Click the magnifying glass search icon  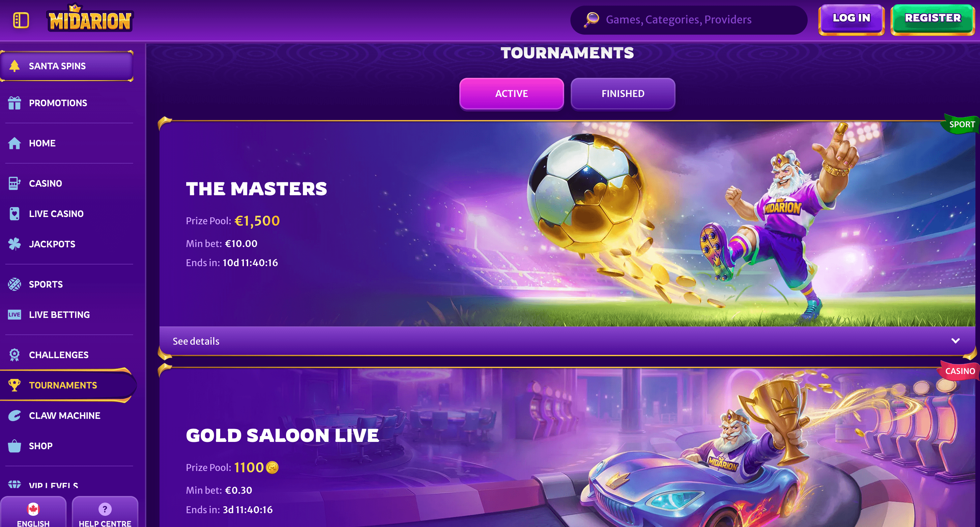pyautogui.click(x=591, y=19)
